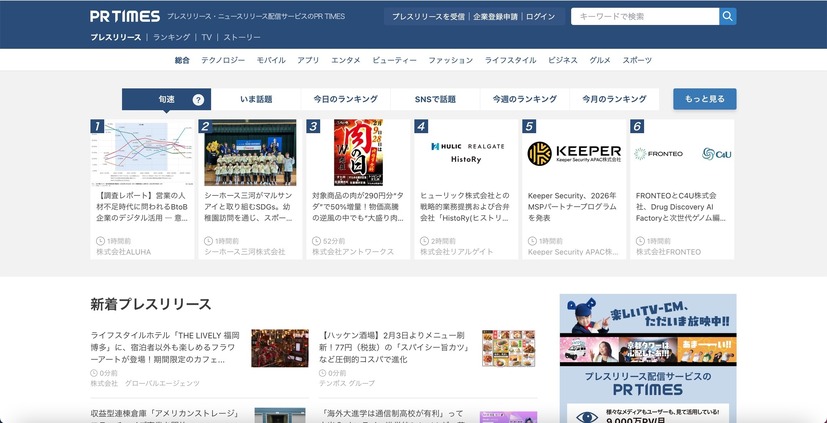Open the グルメ category menu item
Viewport: 827px width, 423px height.
[x=600, y=60]
